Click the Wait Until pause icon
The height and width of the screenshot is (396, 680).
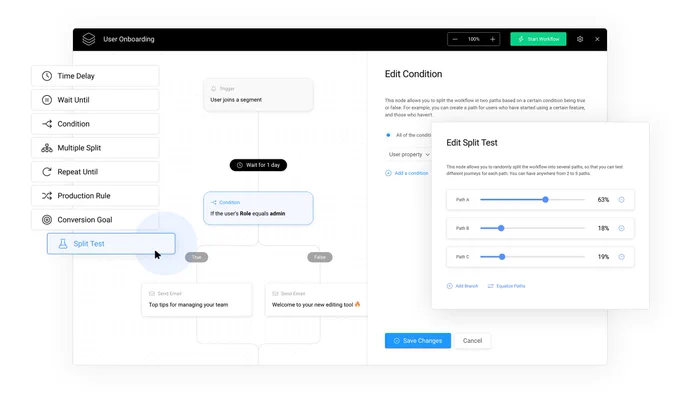(x=47, y=100)
